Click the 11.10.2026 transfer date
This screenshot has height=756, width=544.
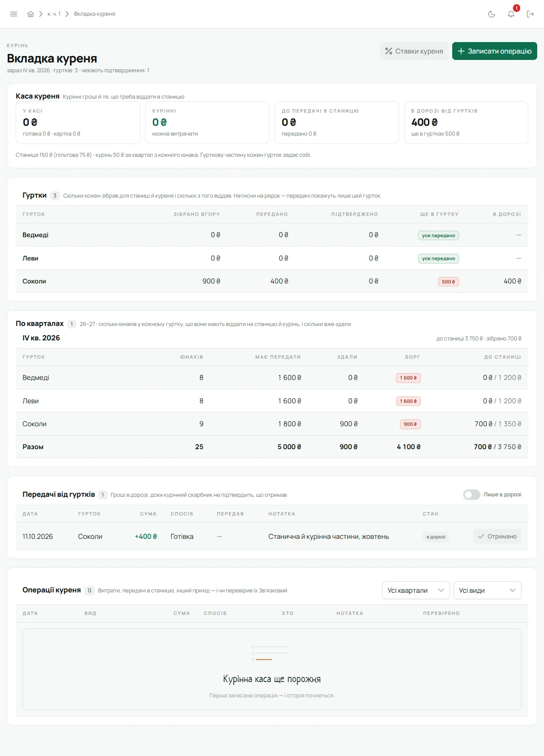pos(38,536)
